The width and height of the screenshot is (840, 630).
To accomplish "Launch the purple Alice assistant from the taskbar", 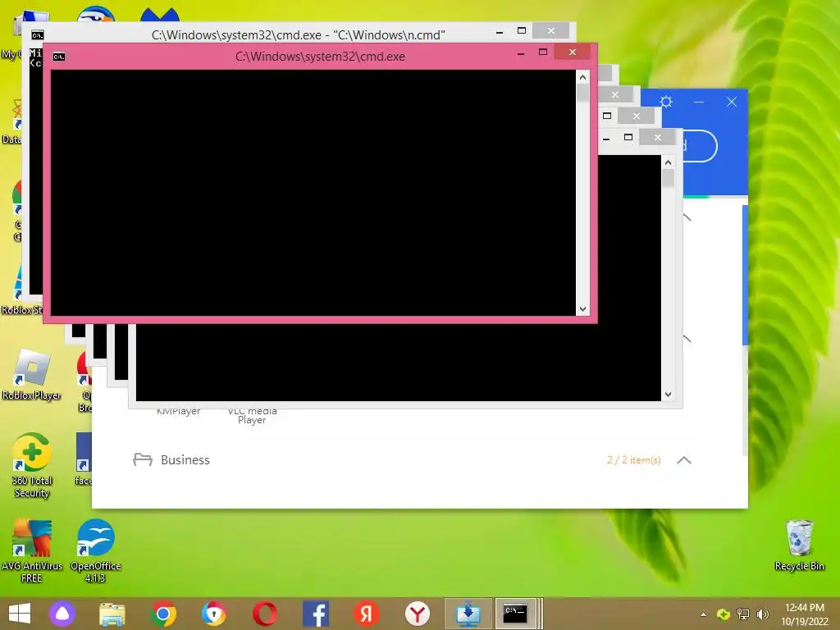I will coord(62,614).
